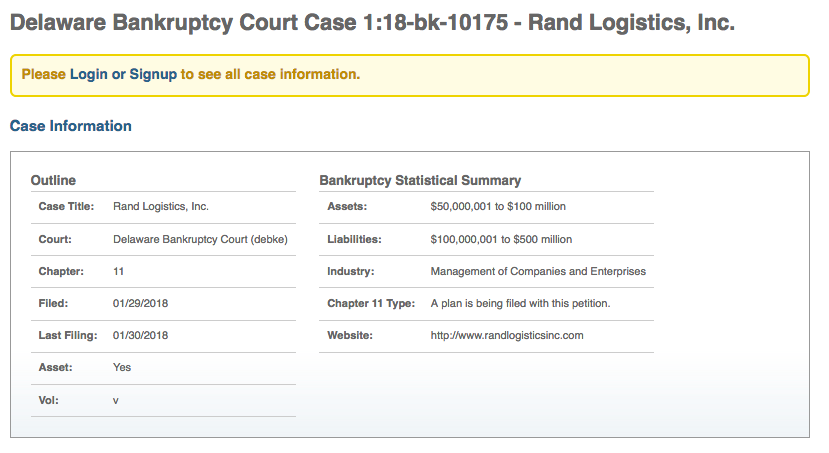
Task: Click the Vol value v
Action: [116, 401]
